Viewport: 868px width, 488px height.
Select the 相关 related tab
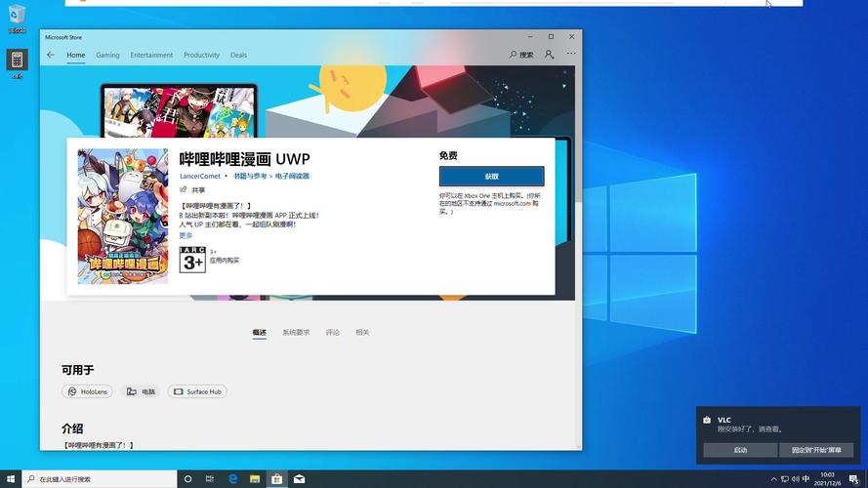[362, 333]
